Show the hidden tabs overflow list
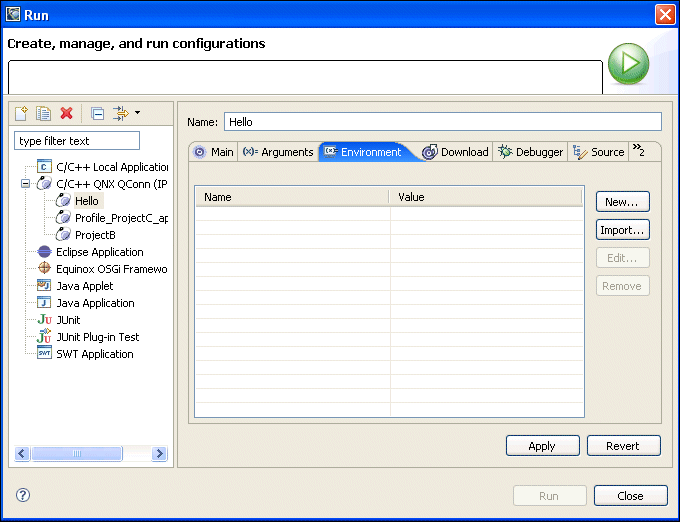This screenshot has height=522, width=680. click(x=638, y=151)
